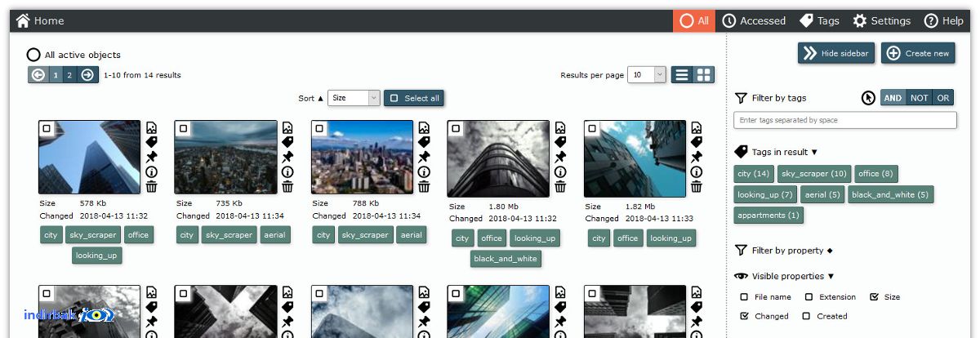The width and height of the screenshot is (980, 338).
Task: Delete the 578 Kb image
Action: pyautogui.click(x=151, y=187)
